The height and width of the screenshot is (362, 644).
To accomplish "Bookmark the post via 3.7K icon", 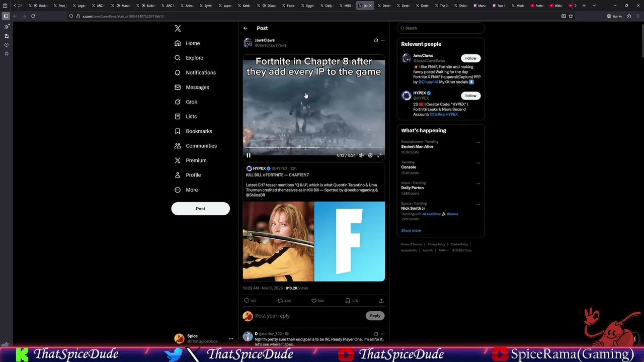I will (x=348, y=301).
